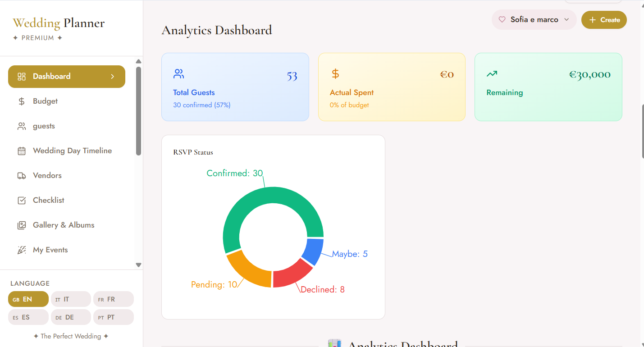Open Gallery & Albums link
The image size is (644, 347).
click(67, 225)
